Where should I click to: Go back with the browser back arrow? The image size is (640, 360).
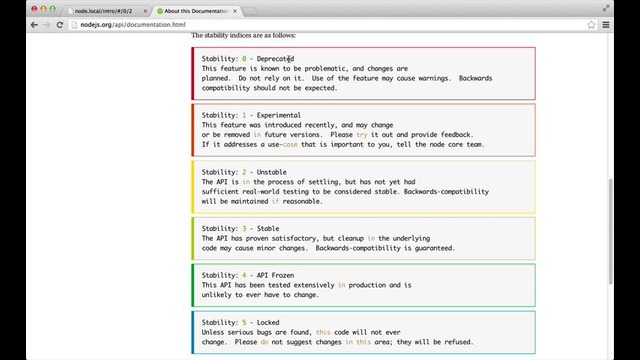coord(34,25)
